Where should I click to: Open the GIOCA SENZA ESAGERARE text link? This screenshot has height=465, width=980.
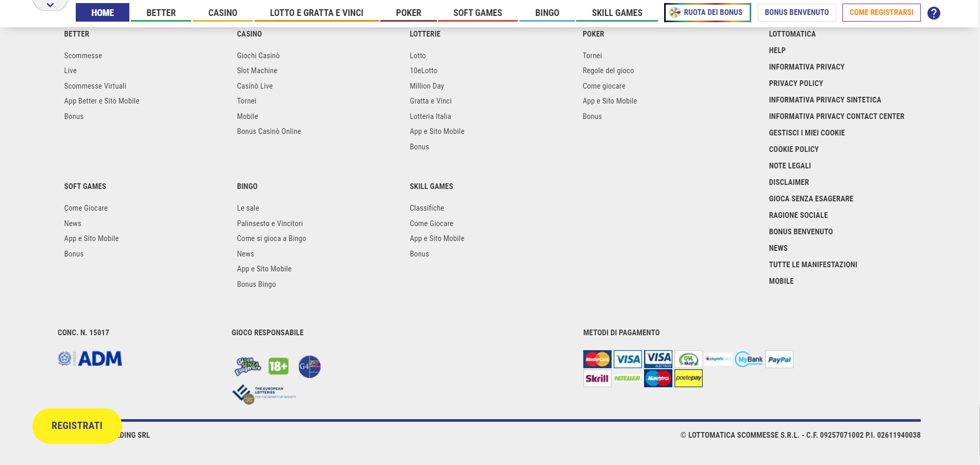[811, 199]
